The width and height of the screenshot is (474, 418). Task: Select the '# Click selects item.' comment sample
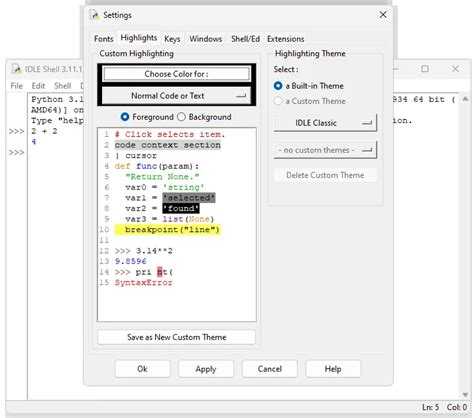coord(170,134)
